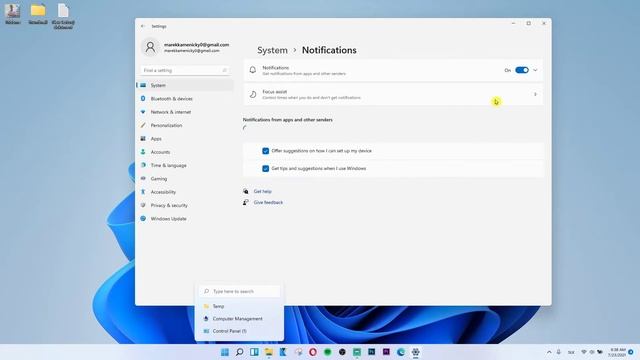Image resolution: width=640 pixels, height=360 pixels.
Task: Expand the Notifications row chevron
Action: [x=535, y=70]
